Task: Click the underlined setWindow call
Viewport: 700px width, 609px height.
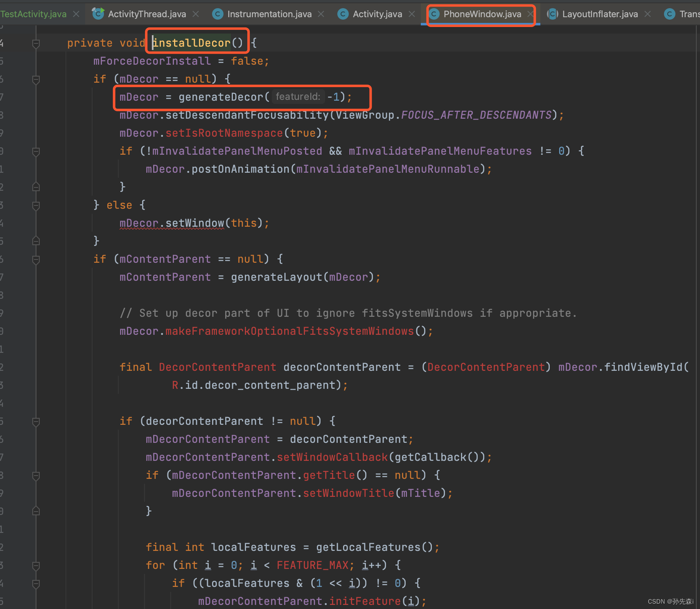Action: [195, 223]
